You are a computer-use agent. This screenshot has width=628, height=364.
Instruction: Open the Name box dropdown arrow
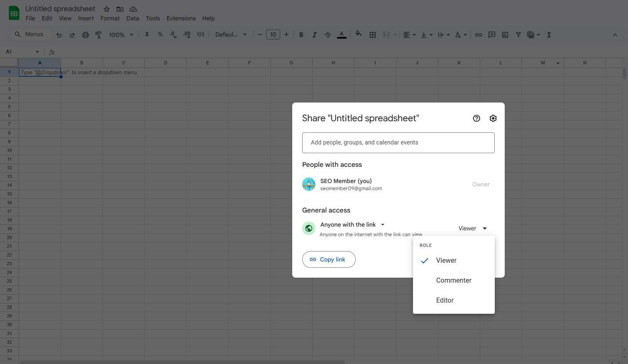[x=37, y=52]
